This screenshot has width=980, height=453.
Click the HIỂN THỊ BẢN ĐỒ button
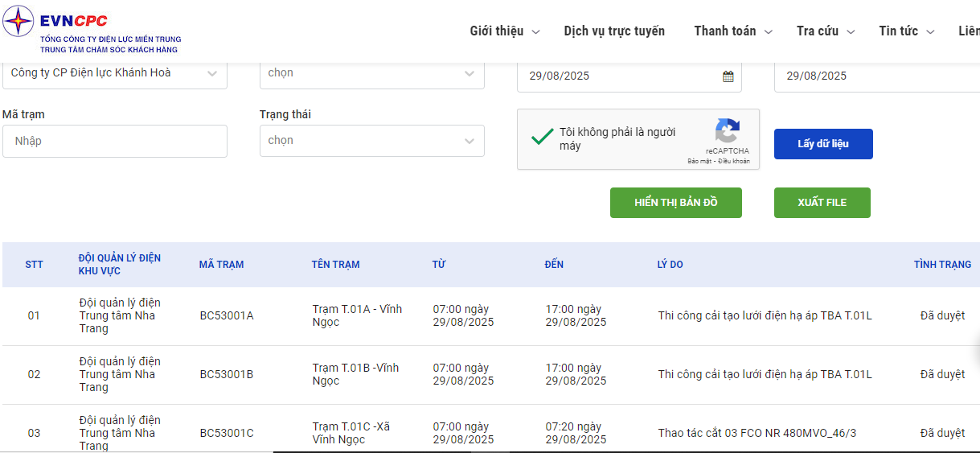(676, 203)
